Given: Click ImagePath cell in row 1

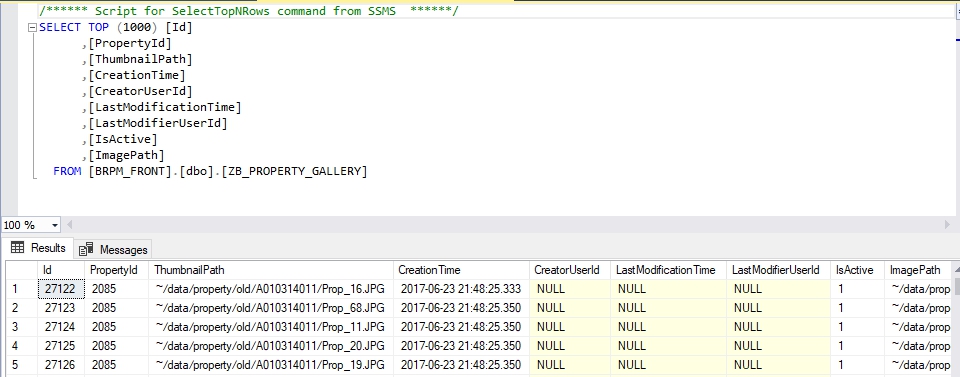Looking at the screenshot, I should pos(918,288).
